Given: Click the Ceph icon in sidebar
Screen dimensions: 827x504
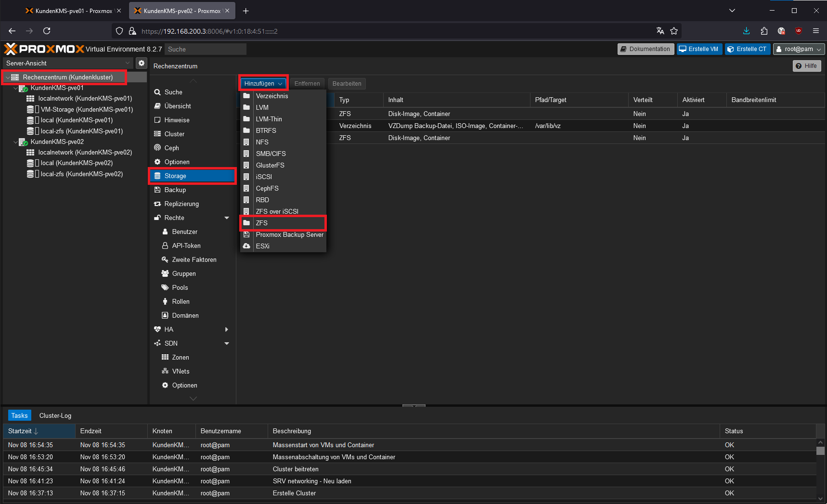Looking at the screenshot, I should click(x=157, y=148).
